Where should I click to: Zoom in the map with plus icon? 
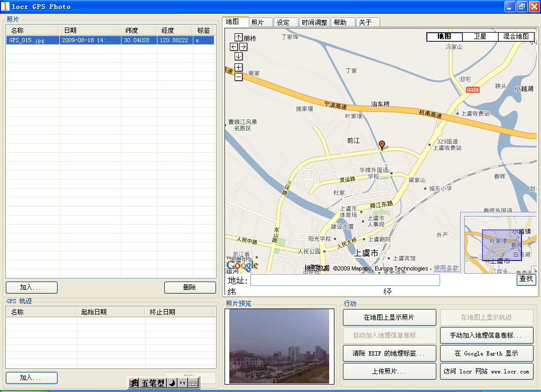(x=238, y=67)
